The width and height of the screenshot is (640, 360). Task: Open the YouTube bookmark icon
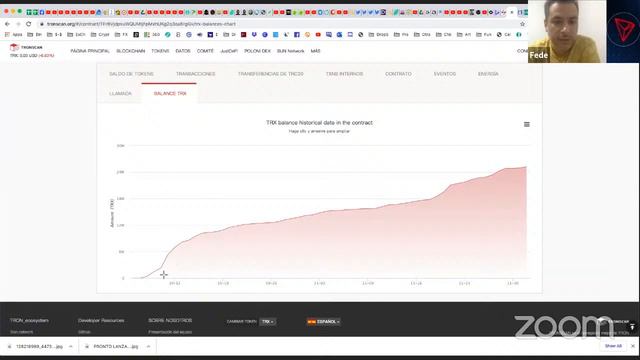tap(318, 35)
